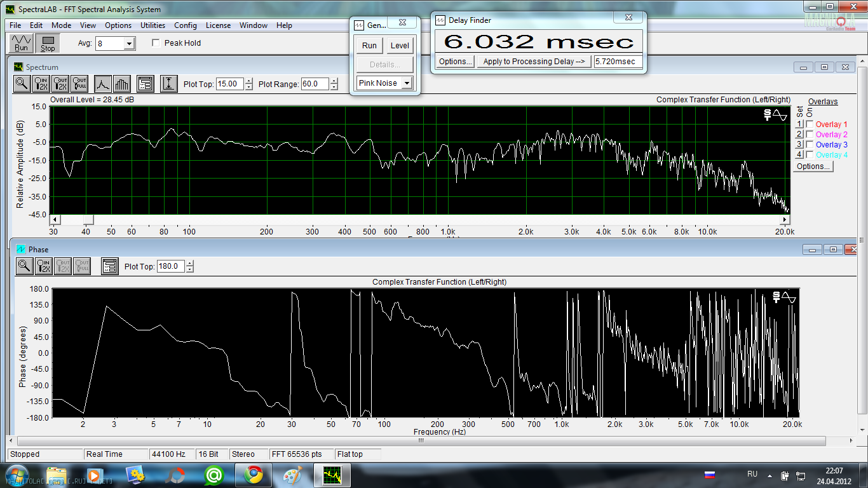Click the Spectrum Plot Top input field
Screen dimensions: 868x488
click(x=230, y=84)
